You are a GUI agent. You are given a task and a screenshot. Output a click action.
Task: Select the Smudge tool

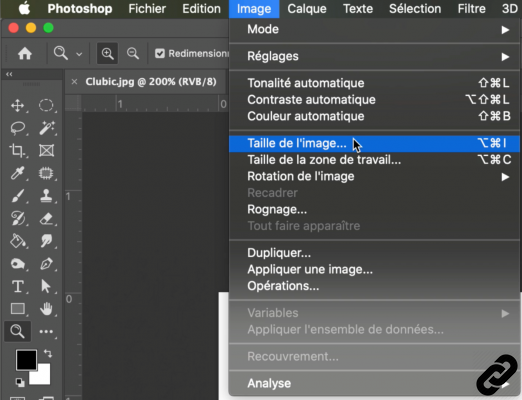coord(46,241)
